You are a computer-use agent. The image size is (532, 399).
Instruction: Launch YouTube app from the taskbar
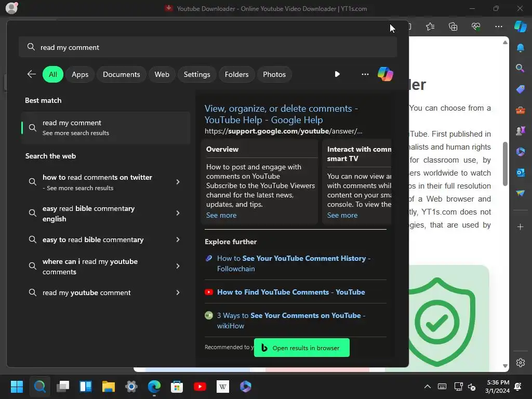pyautogui.click(x=200, y=387)
